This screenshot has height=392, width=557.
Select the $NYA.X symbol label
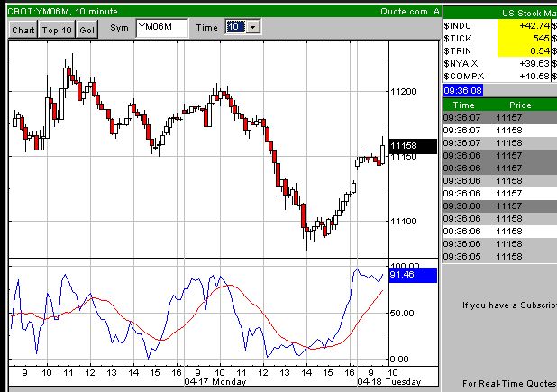(x=461, y=64)
